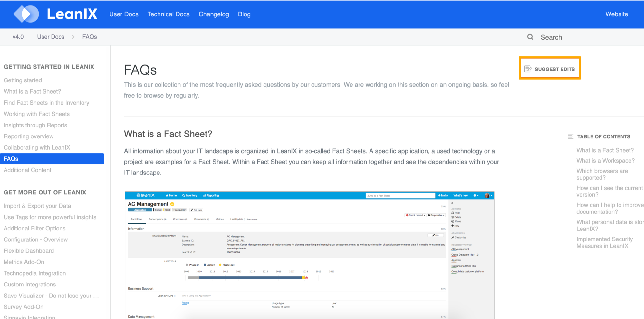Open Metrics Add-On in sidebar
This screenshot has height=319, width=644.
click(24, 262)
